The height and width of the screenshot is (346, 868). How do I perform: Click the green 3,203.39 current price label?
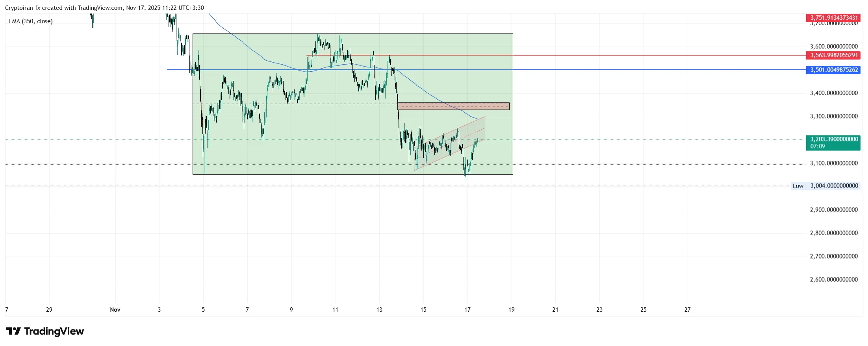[833, 142]
